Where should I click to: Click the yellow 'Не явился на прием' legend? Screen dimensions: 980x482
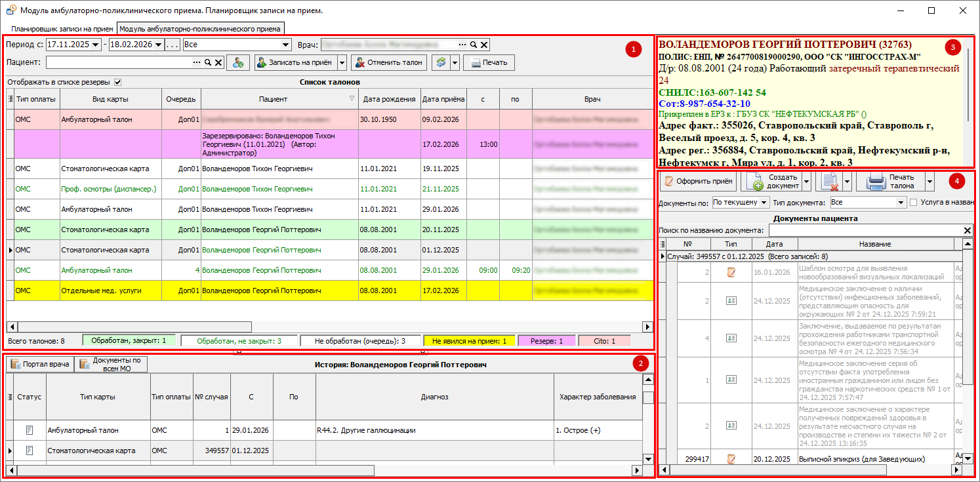pos(469,341)
